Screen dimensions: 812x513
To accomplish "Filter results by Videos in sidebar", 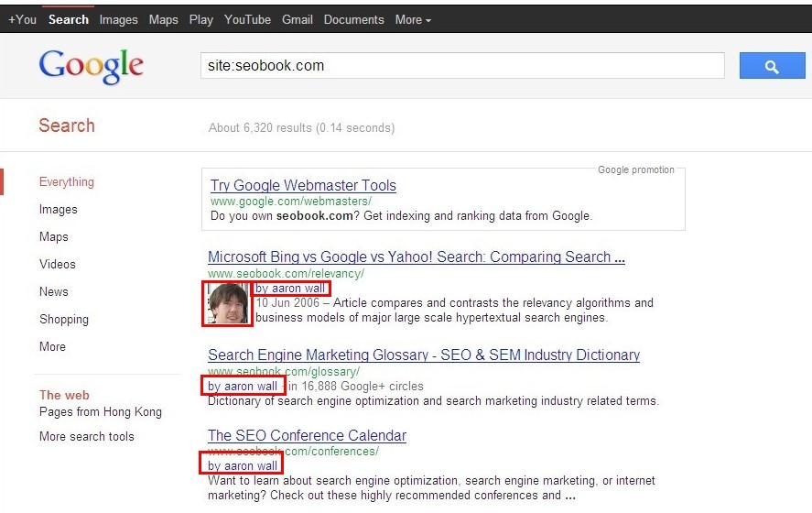I will coord(58,264).
